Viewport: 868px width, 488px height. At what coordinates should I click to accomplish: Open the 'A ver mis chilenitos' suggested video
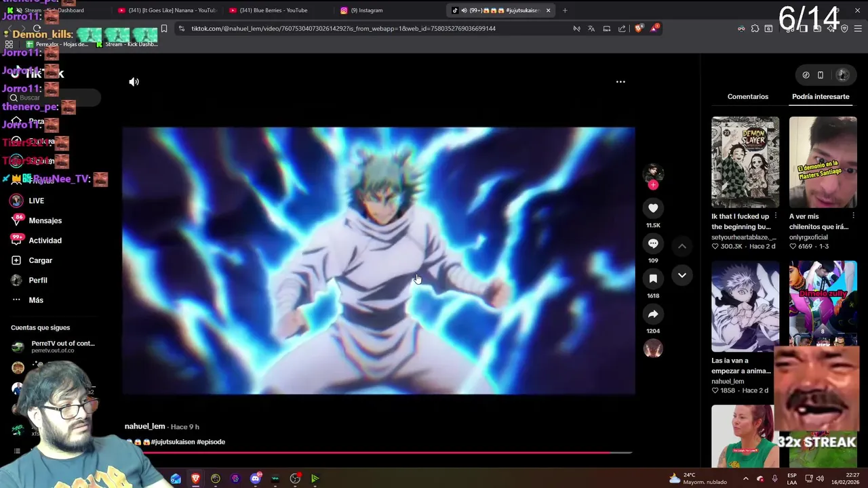(823, 161)
